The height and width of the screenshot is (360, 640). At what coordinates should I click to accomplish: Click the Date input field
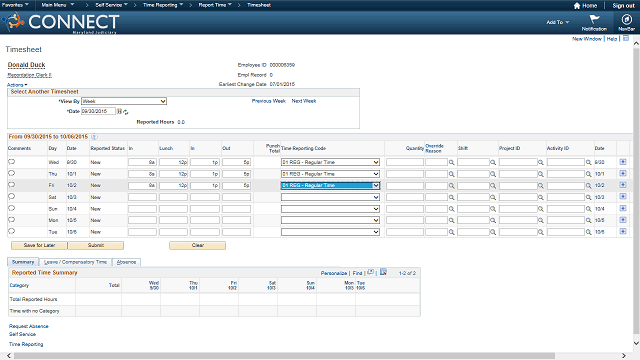point(98,111)
